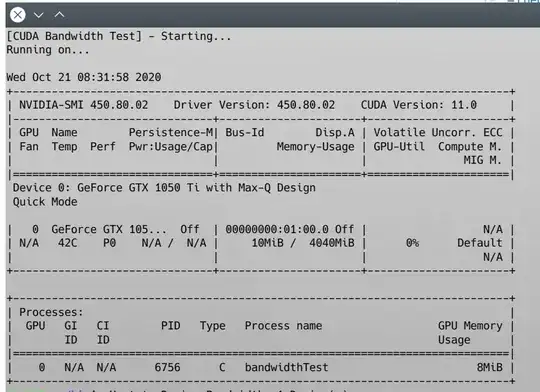Click the performance state 'P0'
This screenshot has height=392, width=540.
pyautogui.click(x=109, y=243)
